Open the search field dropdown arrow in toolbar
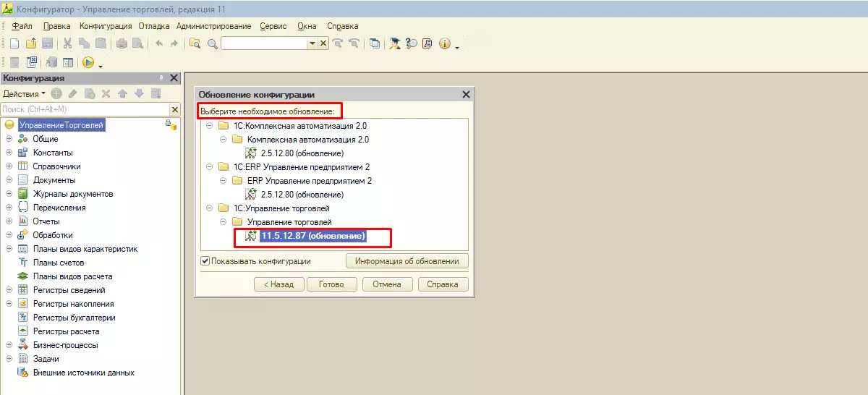The image size is (868, 395). pyautogui.click(x=312, y=43)
